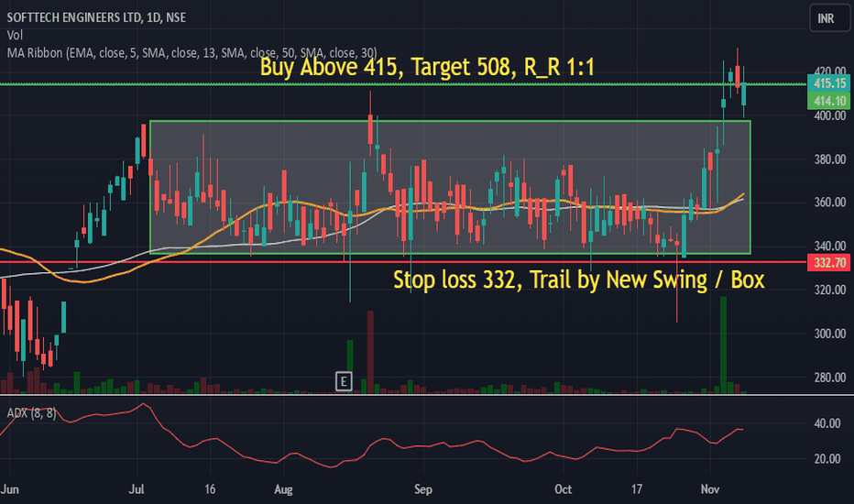Click the Nov date axis label
Screen dimensions: 854x504
click(x=709, y=488)
